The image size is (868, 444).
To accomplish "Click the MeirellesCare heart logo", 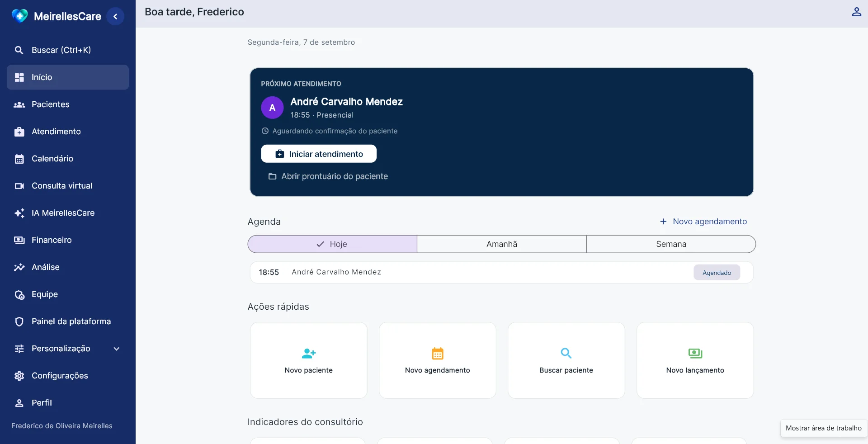I will point(19,16).
